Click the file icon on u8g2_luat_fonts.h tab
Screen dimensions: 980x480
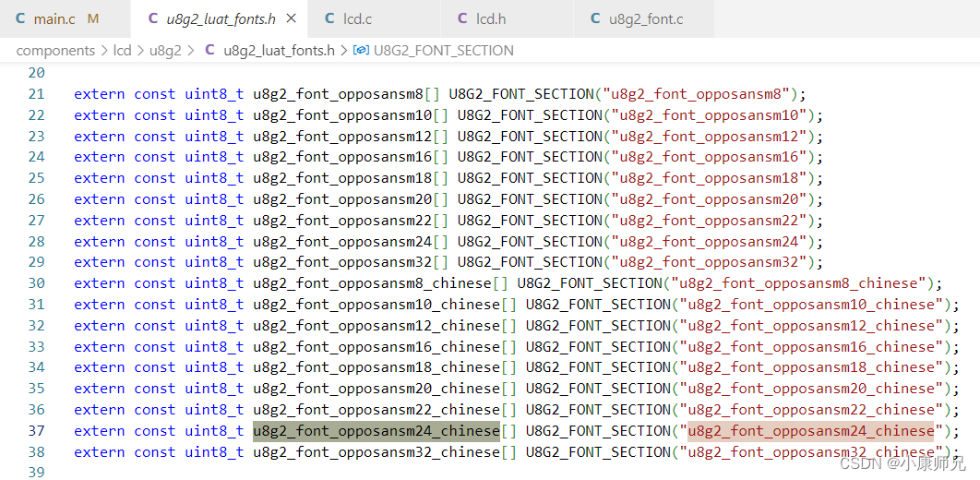[x=153, y=18]
